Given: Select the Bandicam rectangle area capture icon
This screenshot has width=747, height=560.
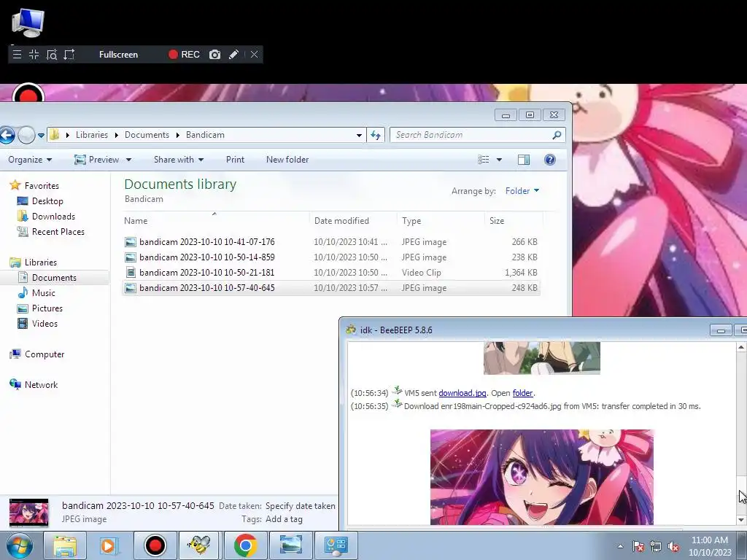Looking at the screenshot, I should (x=69, y=54).
